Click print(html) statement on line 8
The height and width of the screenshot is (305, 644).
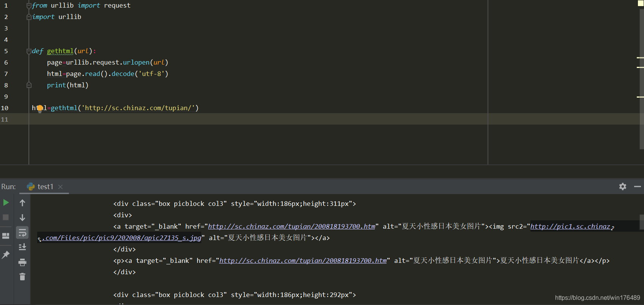68,85
